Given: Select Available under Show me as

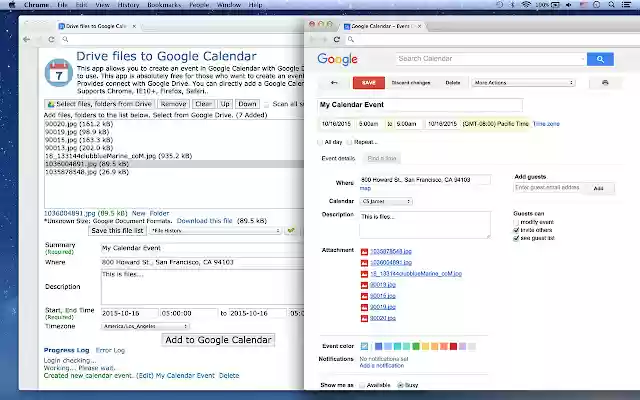Looking at the screenshot, I should (362, 385).
